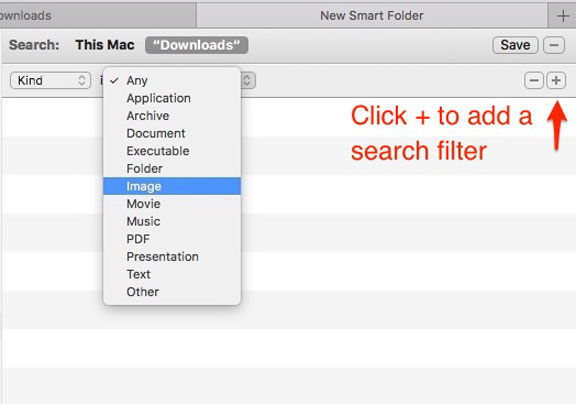Toggle the "Downloads" search scope
Image resolution: width=576 pixels, height=404 pixels.
[x=197, y=45]
